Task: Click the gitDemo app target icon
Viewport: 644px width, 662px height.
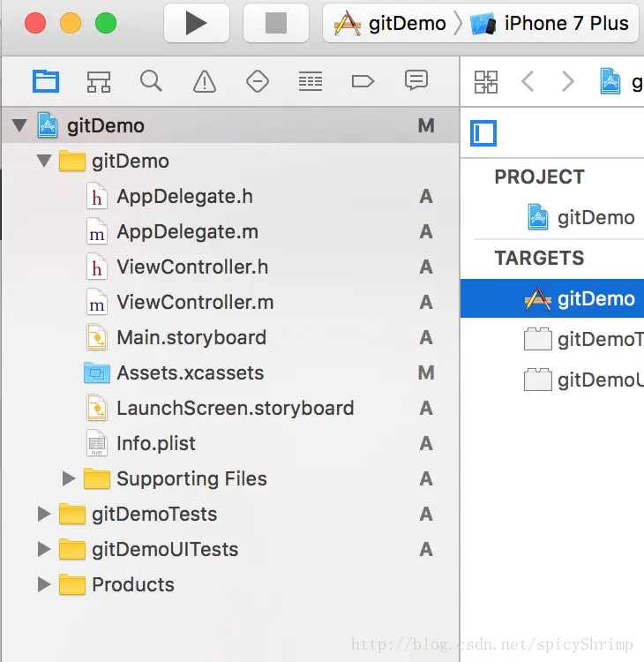Action: click(537, 298)
